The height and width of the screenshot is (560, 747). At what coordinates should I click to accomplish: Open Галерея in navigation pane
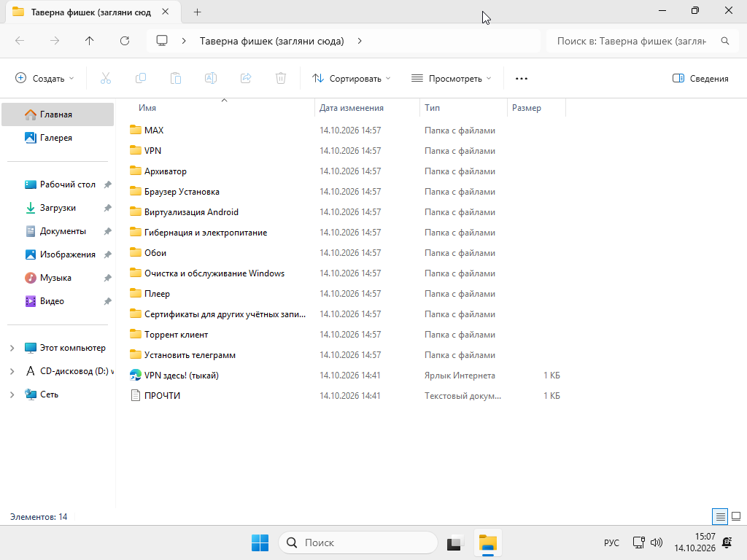pyautogui.click(x=58, y=138)
